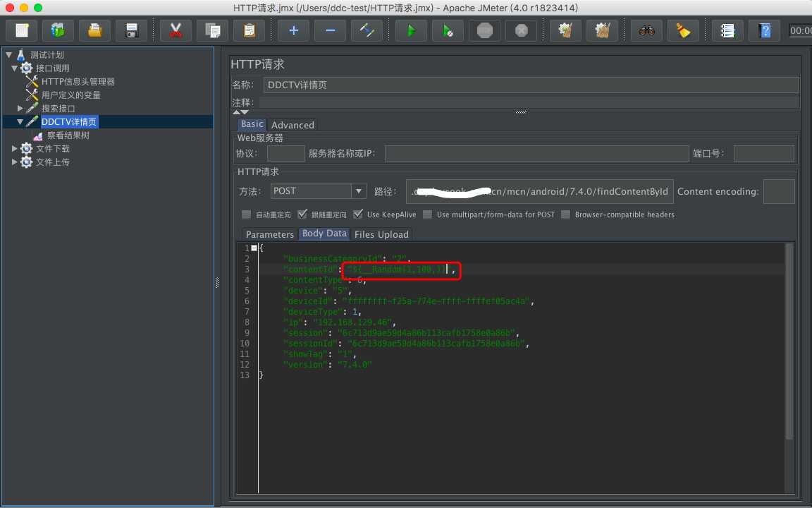Open the Body Data tab
The height and width of the screenshot is (508, 812).
(x=324, y=234)
